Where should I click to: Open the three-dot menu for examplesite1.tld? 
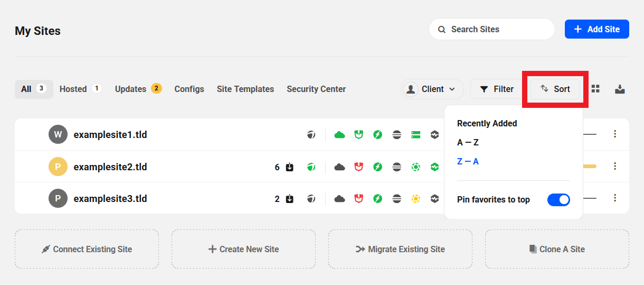pos(615,134)
